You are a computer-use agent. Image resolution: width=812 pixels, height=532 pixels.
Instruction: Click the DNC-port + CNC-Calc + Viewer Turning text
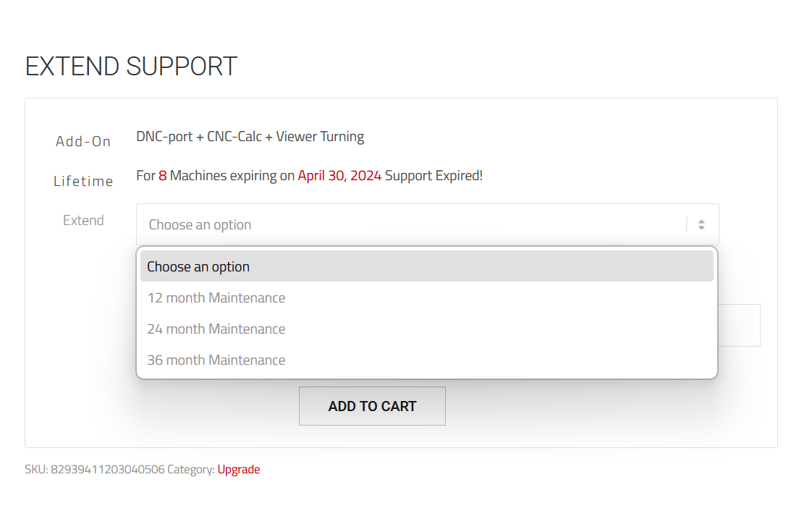[x=250, y=137]
